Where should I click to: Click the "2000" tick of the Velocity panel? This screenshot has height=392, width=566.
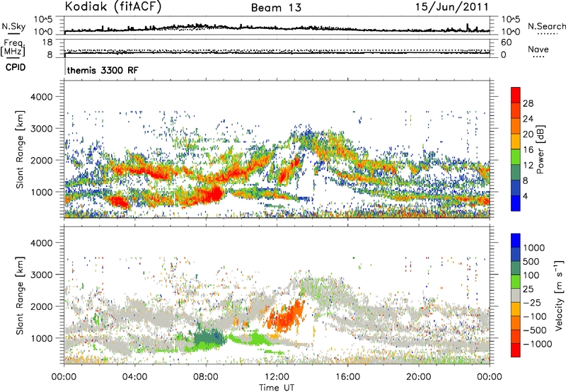[x=41, y=306]
